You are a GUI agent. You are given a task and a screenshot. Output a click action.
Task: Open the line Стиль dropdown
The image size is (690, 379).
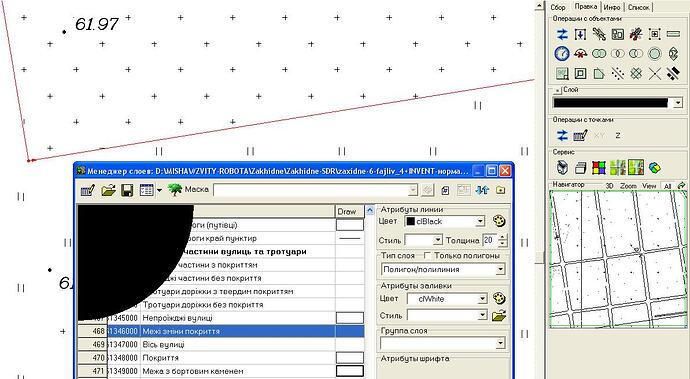click(x=437, y=240)
